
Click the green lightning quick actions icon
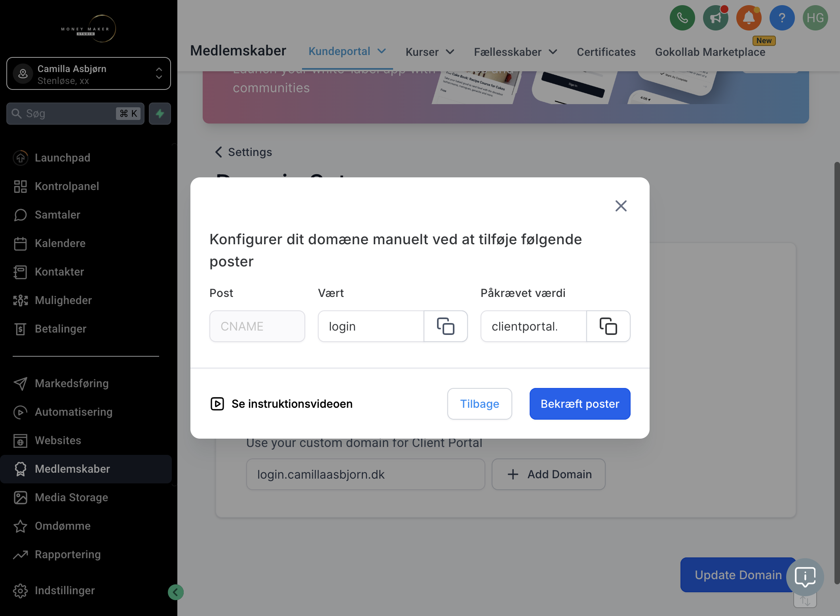pos(160,114)
